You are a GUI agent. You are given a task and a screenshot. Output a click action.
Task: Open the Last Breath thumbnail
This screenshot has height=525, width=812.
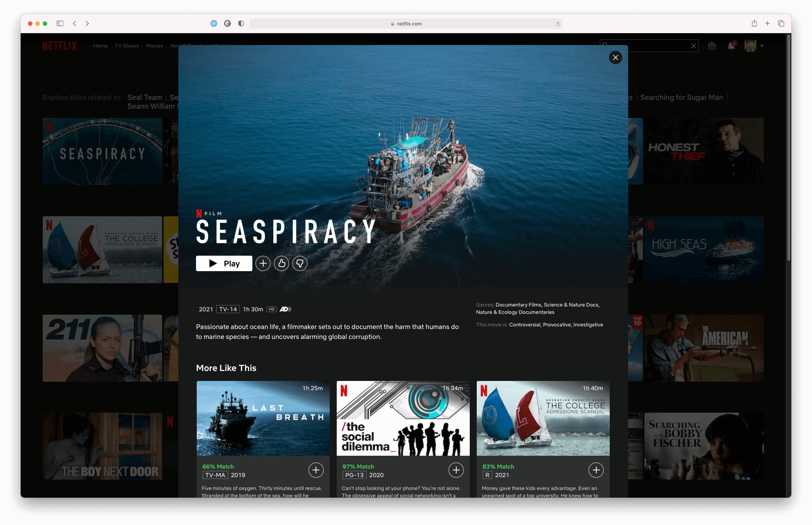point(263,419)
